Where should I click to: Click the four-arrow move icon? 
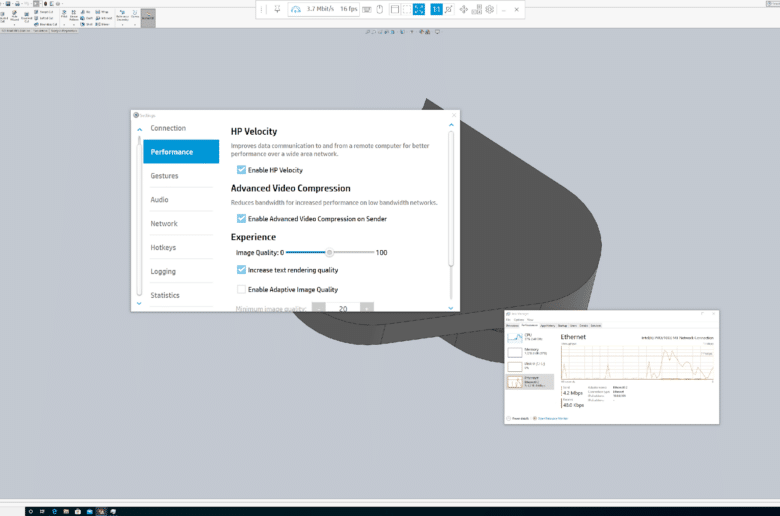click(x=464, y=9)
